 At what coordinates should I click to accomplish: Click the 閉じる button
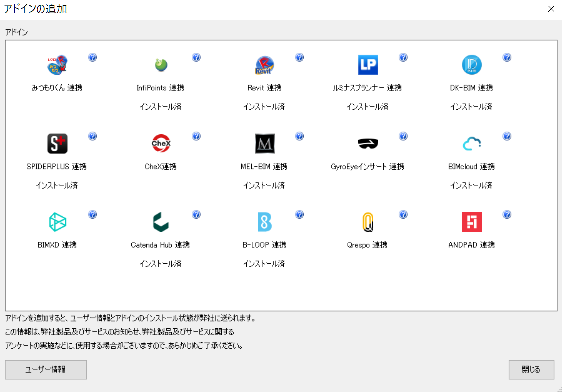coord(531,370)
